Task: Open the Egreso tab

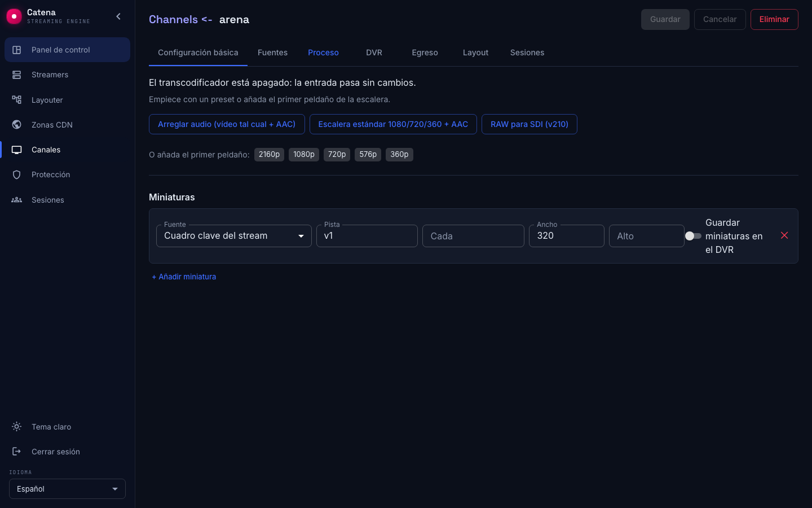Action: tap(425, 52)
